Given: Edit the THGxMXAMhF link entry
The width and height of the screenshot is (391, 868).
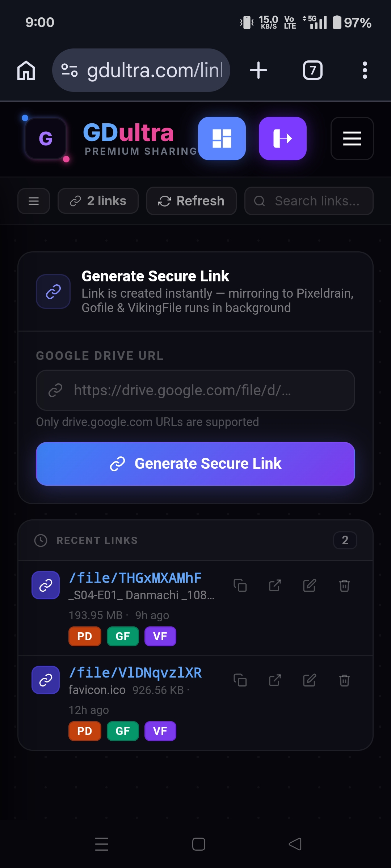Looking at the screenshot, I should coord(309,585).
